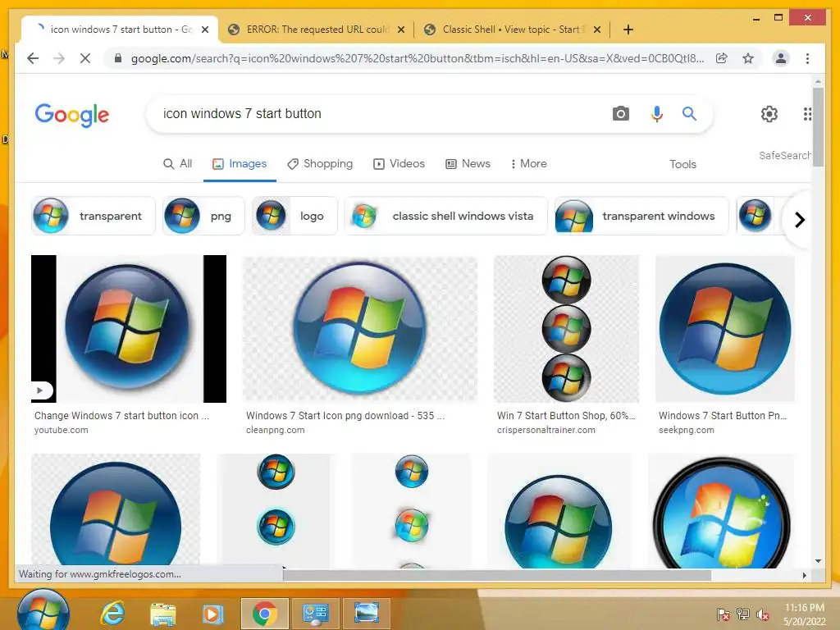This screenshot has width=840, height=630.
Task: Select the All search tab
Action: [x=177, y=164]
